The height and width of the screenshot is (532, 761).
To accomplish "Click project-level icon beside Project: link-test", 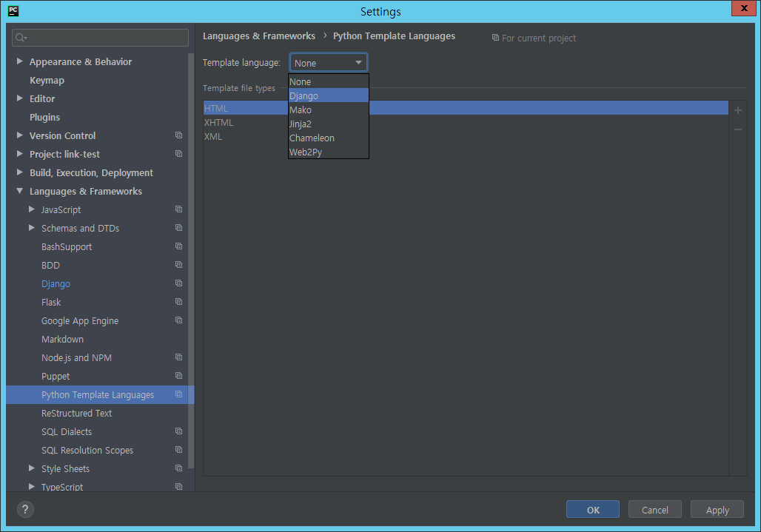I will (178, 154).
